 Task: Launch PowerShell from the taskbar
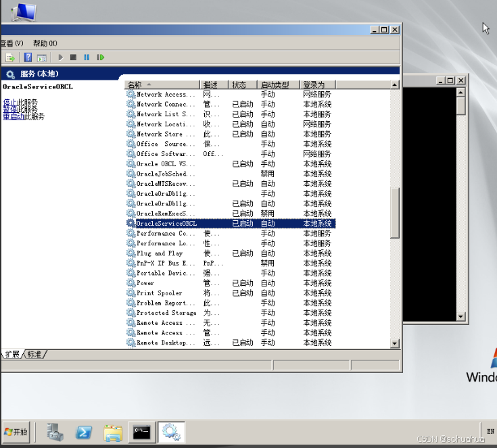pos(84,432)
